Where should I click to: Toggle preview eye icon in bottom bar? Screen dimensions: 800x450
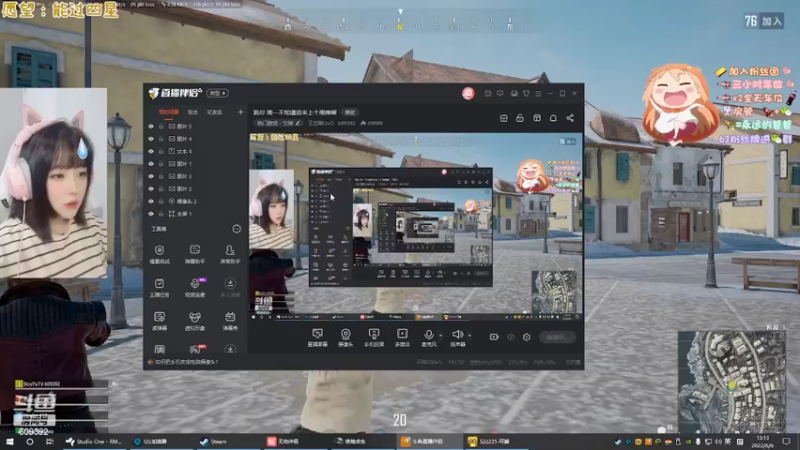click(511, 337)
